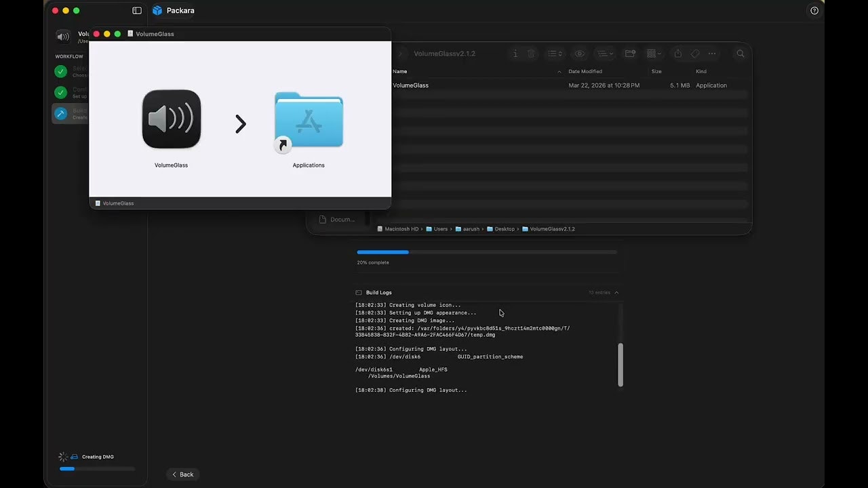Click the WORKFLOW heading in sidebar

[69, 56]
